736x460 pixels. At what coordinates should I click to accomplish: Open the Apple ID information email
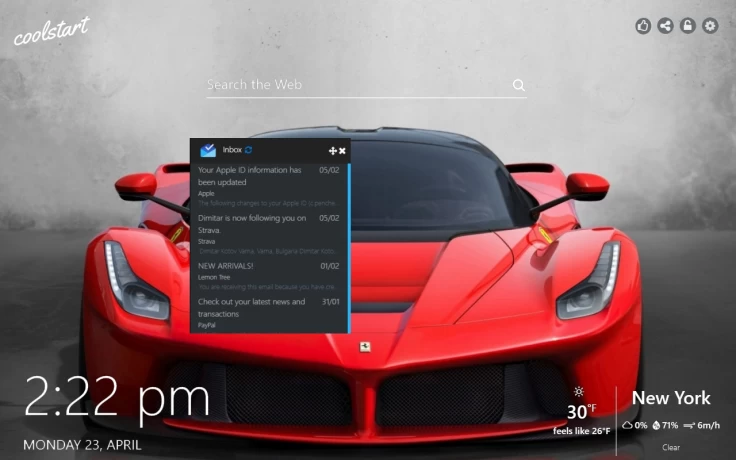click(x=268, y=187)
